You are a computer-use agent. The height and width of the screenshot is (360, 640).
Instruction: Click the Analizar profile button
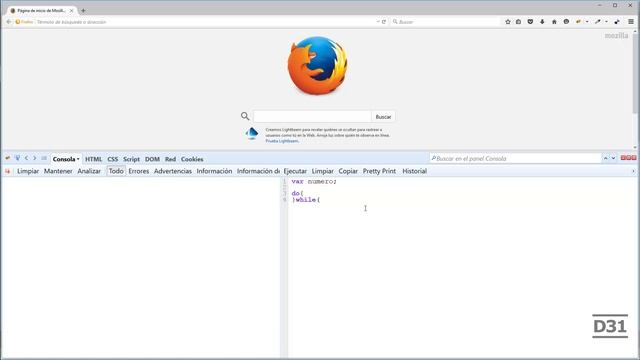pyautogui.click(x=89, y=171)
